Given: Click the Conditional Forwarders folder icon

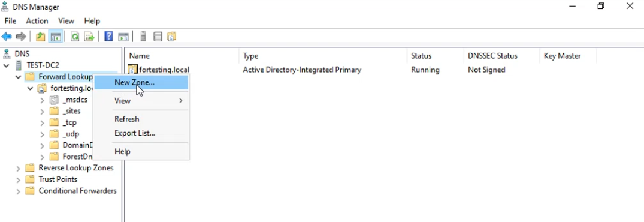Looking at the screenshot, I should (29, 191).
